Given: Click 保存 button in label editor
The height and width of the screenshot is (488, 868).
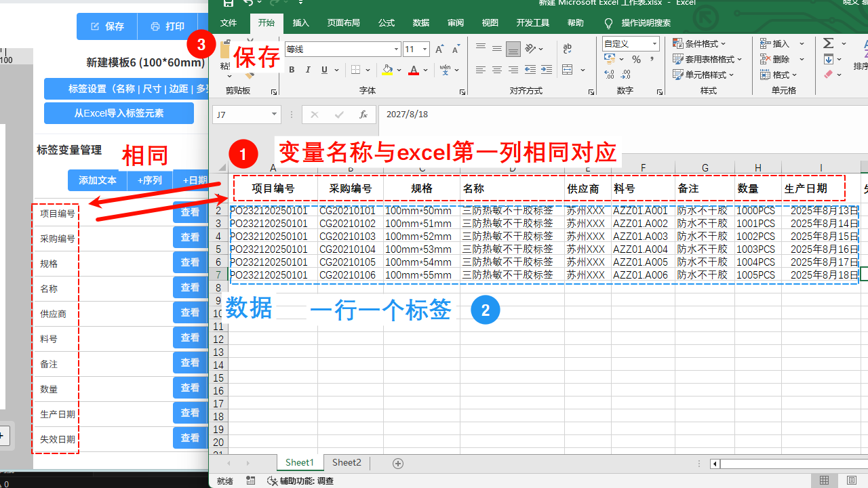Looking at the screenshot, I should [107, 26].
